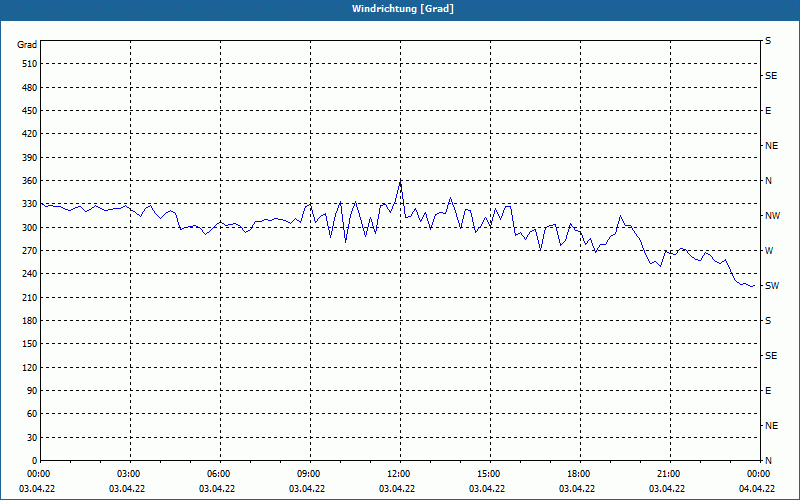Click the 420 degree axis label
800x500 pixels.
pos(30,134)
